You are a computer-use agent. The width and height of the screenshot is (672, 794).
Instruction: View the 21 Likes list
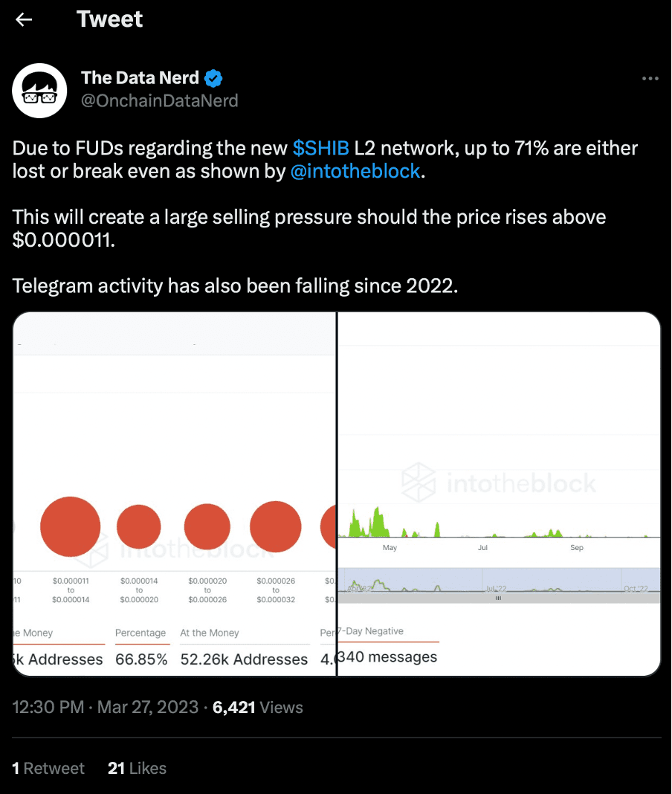[137, 768]
